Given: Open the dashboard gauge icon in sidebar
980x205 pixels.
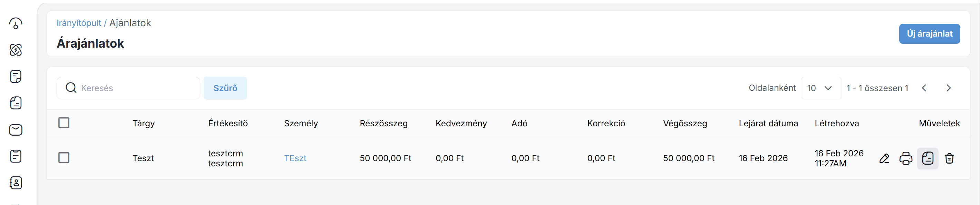Looking at the screenshot, I should click(16, 23).
